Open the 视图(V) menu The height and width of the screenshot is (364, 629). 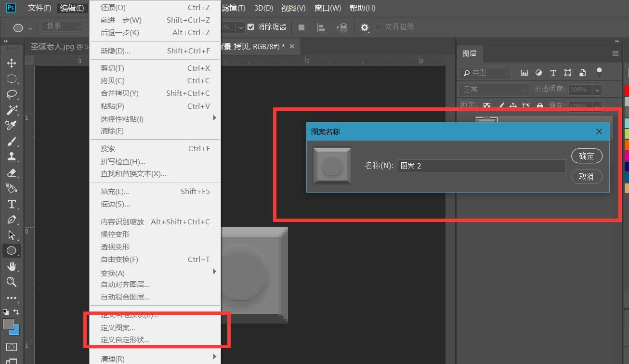293,8
